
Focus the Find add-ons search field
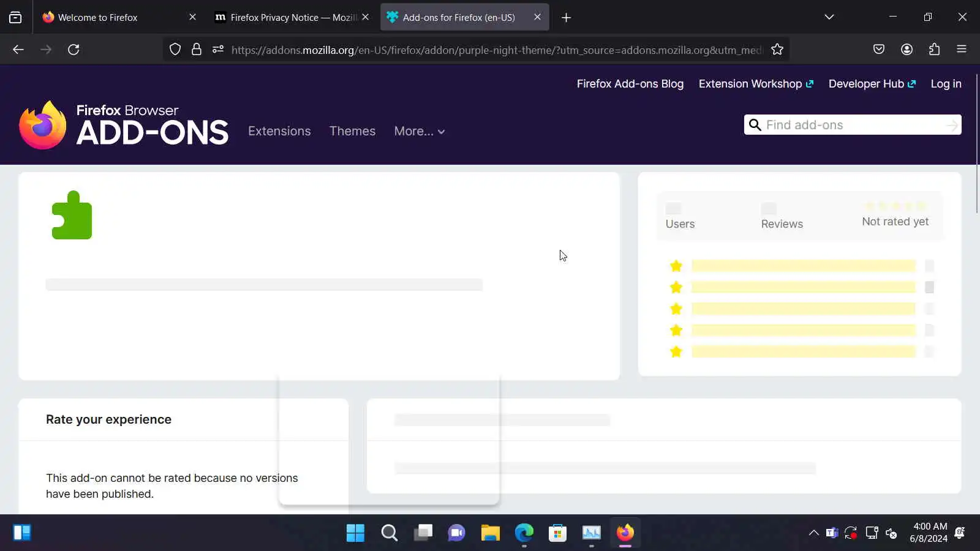[853, 125]
